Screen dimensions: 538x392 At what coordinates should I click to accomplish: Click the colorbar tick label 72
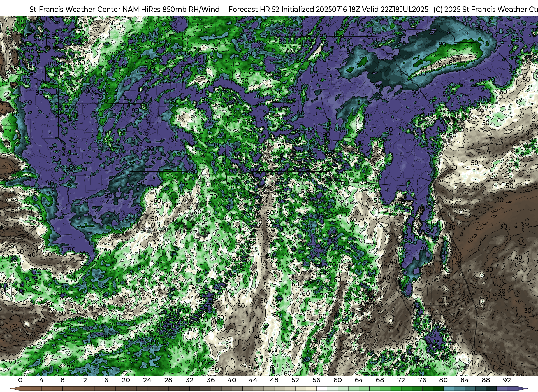tap(401, 380)
